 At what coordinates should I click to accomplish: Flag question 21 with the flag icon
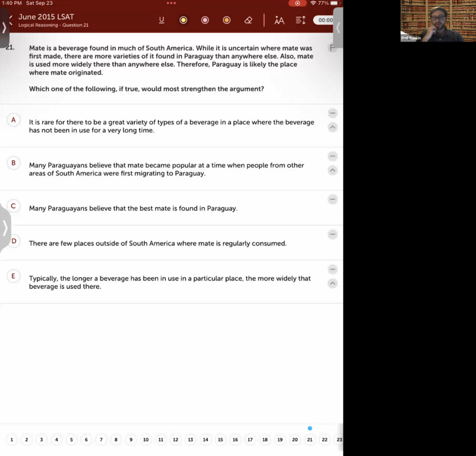pos(333,48)
